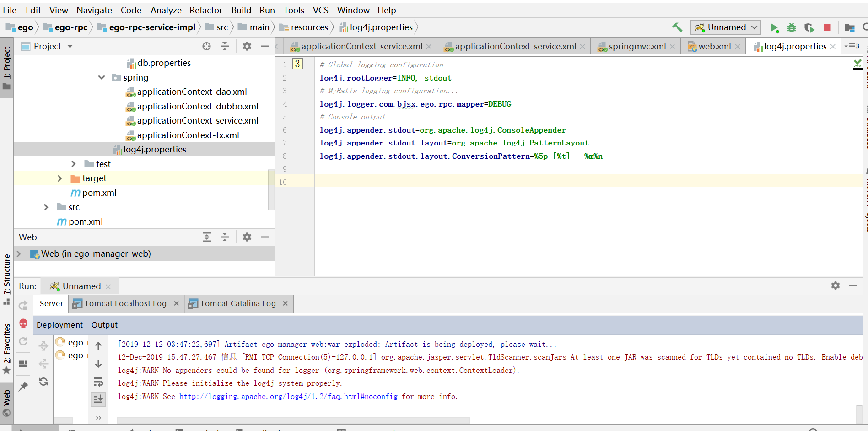Open Web panel settings gear

click(247, 237)
